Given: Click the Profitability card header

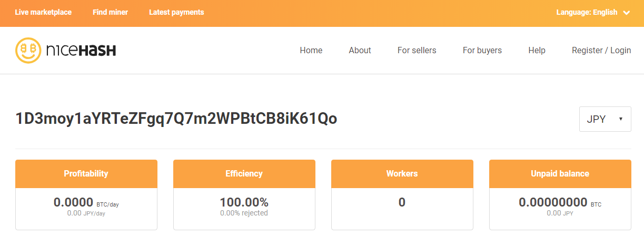Looking at the screenshot, I should [x=86, y=173].
